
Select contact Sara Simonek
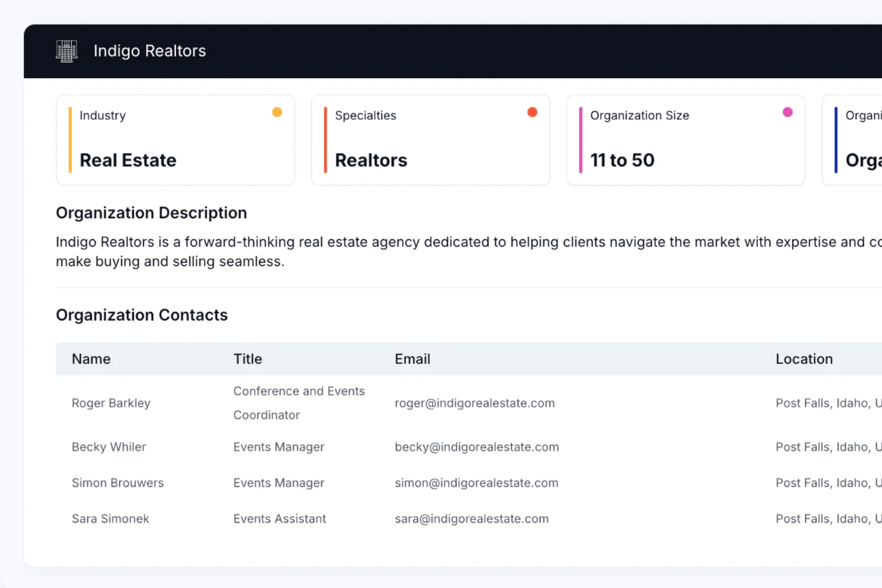tap(110, 519)
